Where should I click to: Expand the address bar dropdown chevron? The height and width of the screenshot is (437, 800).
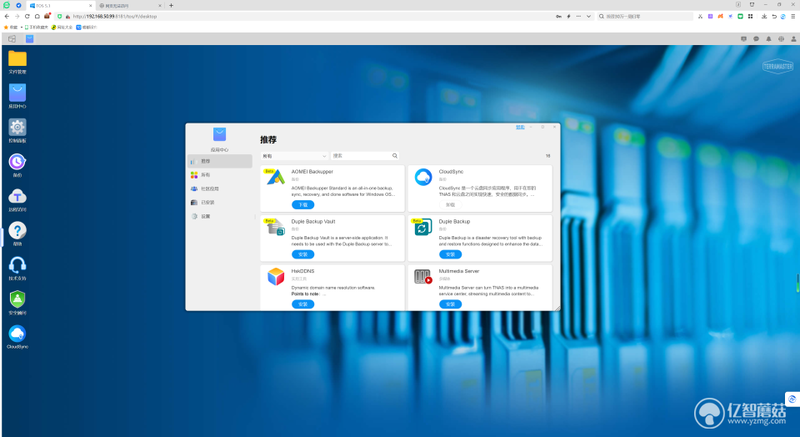[x=588, y=16]
